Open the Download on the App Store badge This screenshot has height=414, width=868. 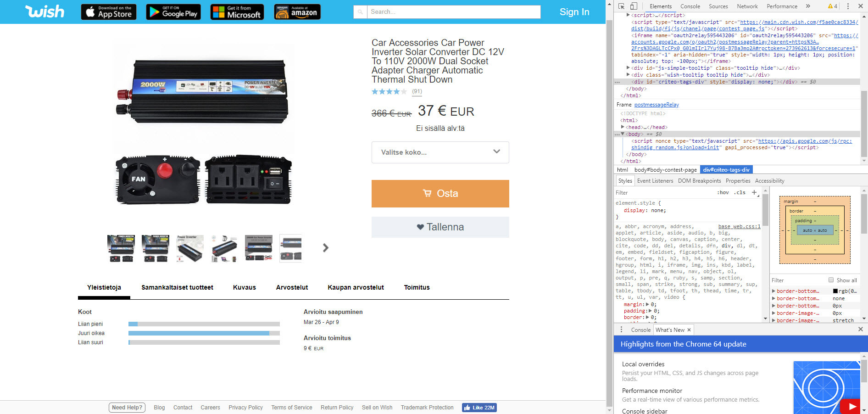[109, 12]
